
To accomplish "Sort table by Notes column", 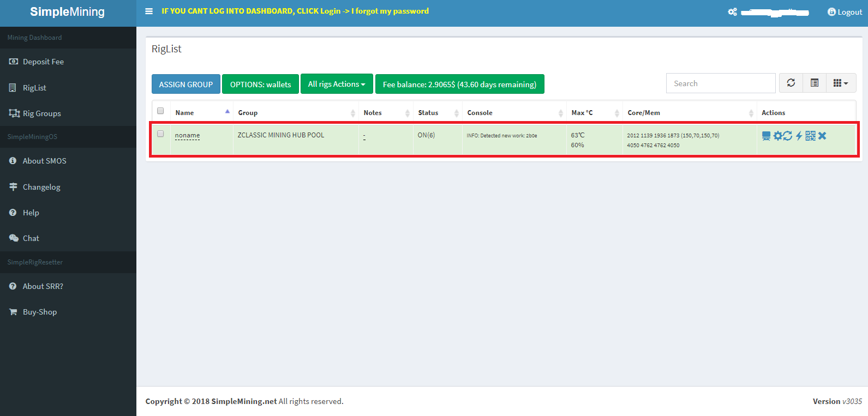I will pos(386,112).
